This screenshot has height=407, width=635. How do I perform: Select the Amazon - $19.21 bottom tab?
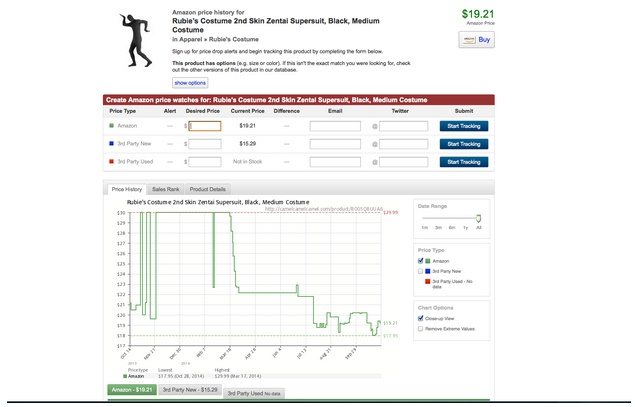click(132, 390)
